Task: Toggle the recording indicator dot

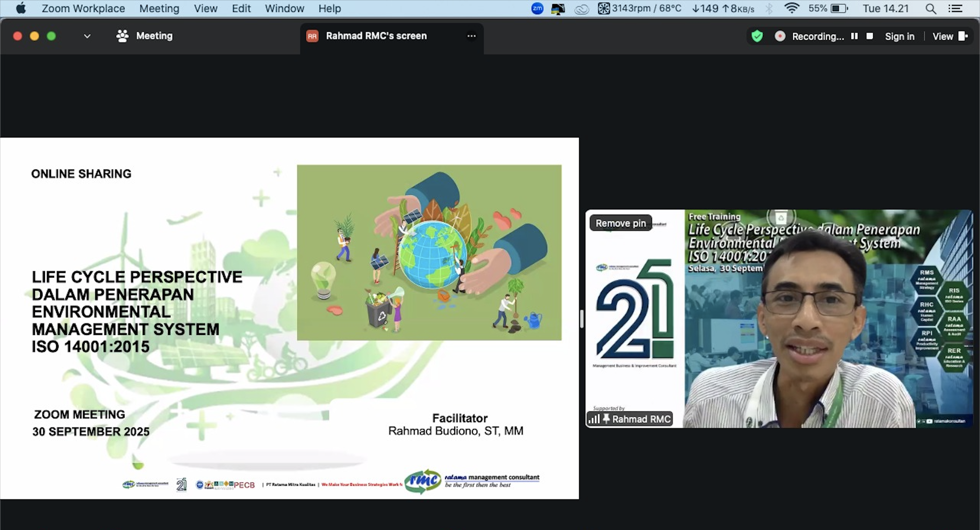Action: [x=780, y=36]
